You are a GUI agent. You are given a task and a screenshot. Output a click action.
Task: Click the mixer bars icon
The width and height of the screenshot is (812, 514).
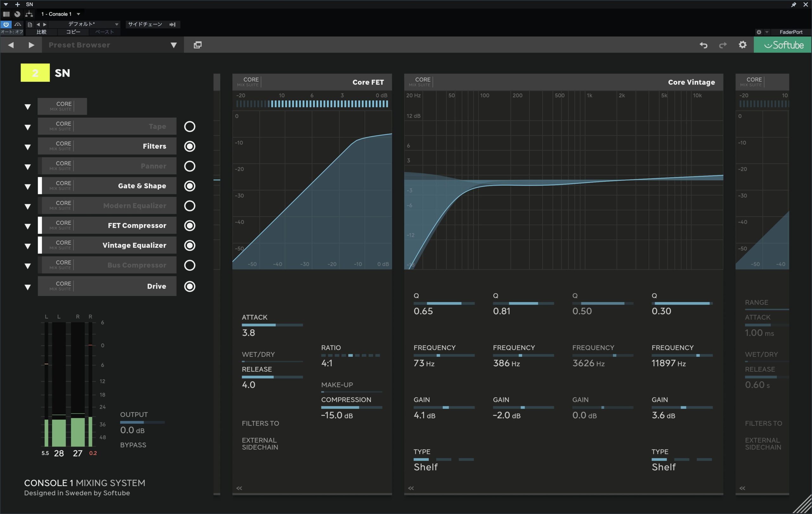click(6, 14)
